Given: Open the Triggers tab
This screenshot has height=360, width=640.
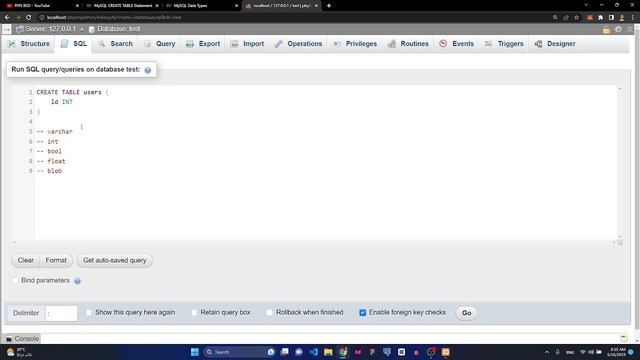Looking at the screenshot, I should 504,44.
